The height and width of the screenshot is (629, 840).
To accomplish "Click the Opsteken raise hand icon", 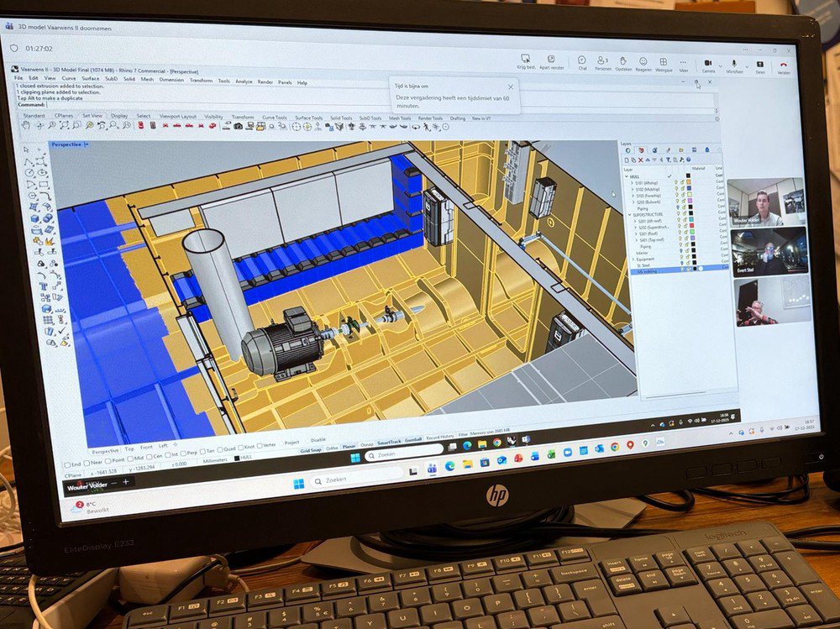I will [x=622, y=61].
